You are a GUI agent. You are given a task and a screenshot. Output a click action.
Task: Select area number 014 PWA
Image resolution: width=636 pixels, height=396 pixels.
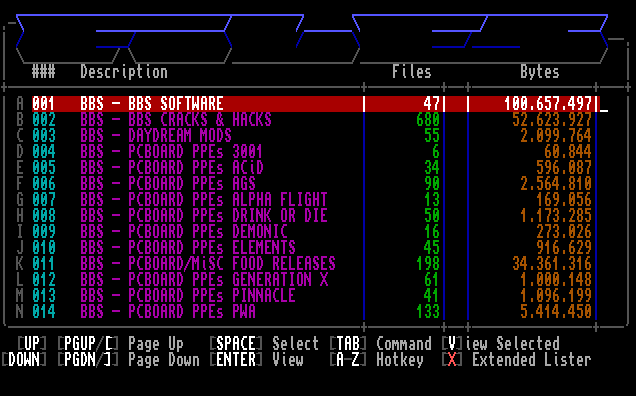click(x=316, y=312)
